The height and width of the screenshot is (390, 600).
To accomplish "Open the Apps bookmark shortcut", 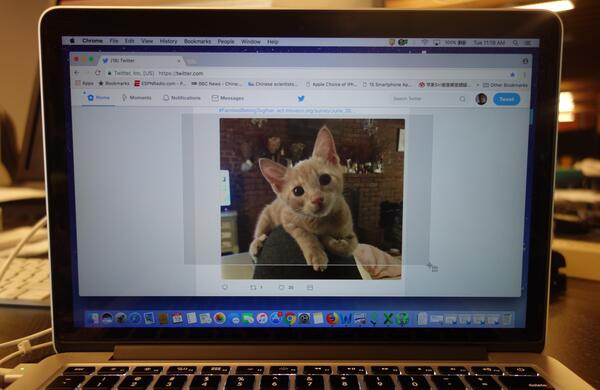I will point(85,83).
